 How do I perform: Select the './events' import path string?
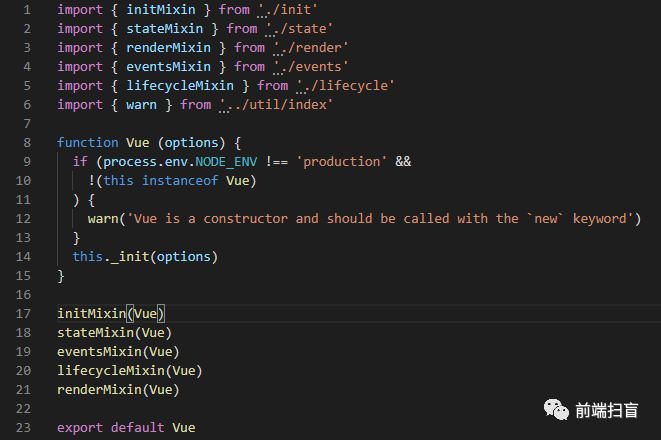310,67
